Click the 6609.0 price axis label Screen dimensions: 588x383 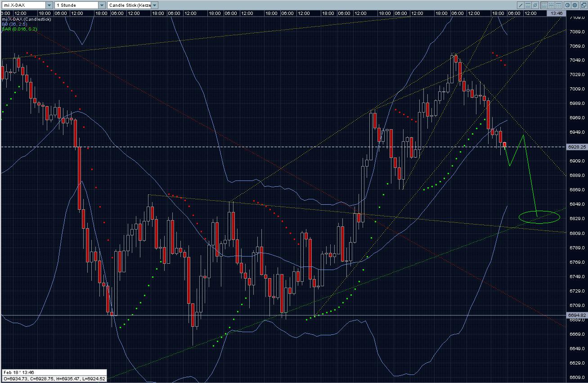coord(576,377)
